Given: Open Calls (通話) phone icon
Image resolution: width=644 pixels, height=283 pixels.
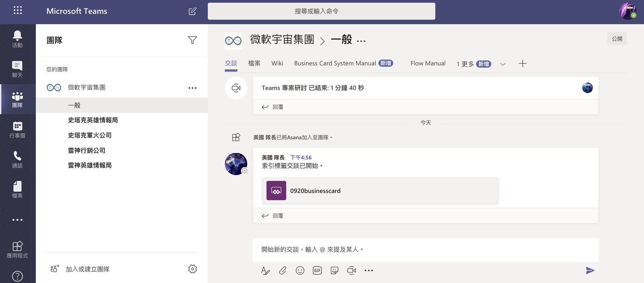Looking at the screenshot, I should [x=17, y=159].
